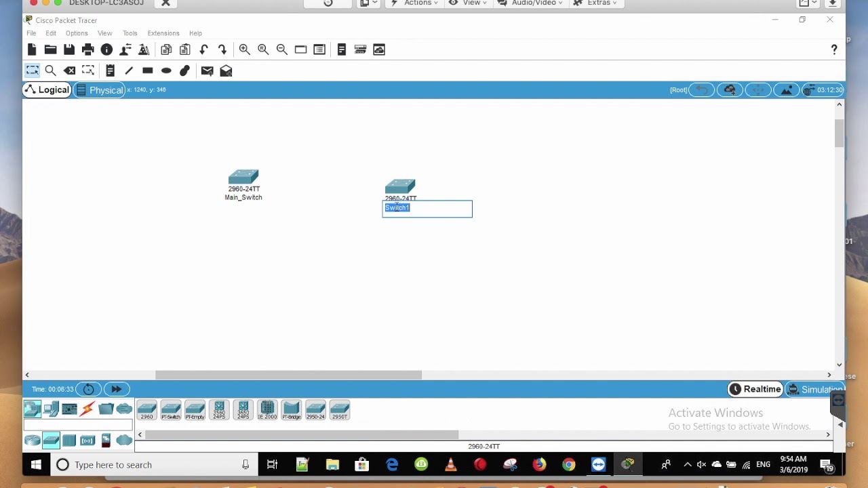Screen dimensions: 868x488
Task: Open the File menu
Action: tap(31, 33)
